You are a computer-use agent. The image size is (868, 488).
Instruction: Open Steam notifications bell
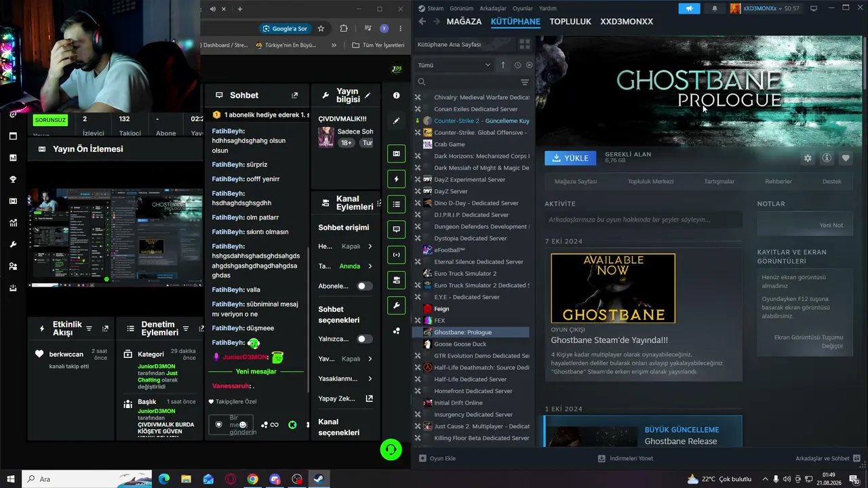[x=714, y=8]
